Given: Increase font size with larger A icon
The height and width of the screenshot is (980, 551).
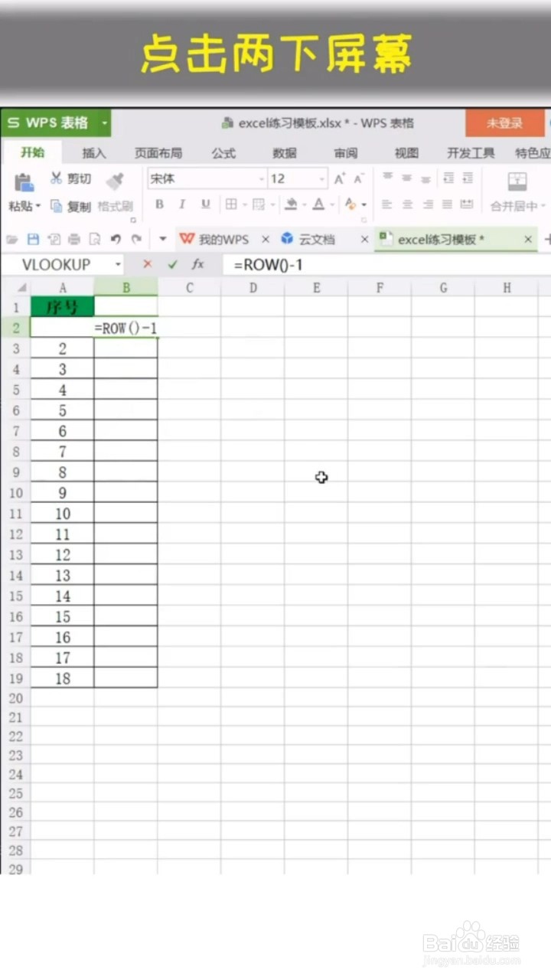Looking at the screenshot, I should pos(339,179).
